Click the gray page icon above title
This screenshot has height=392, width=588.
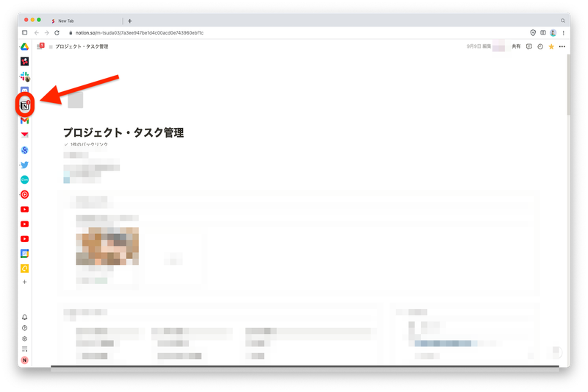point(76,100)
